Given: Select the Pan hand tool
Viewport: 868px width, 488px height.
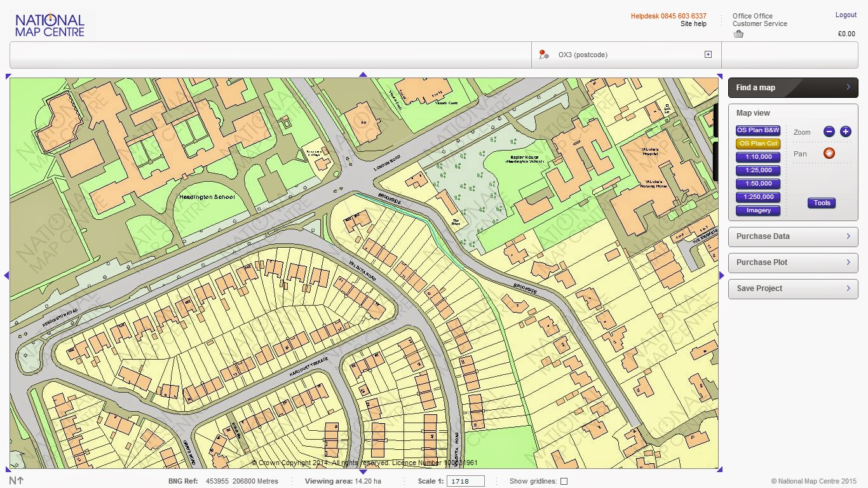Looking at the screenshot, I should 830,153.
